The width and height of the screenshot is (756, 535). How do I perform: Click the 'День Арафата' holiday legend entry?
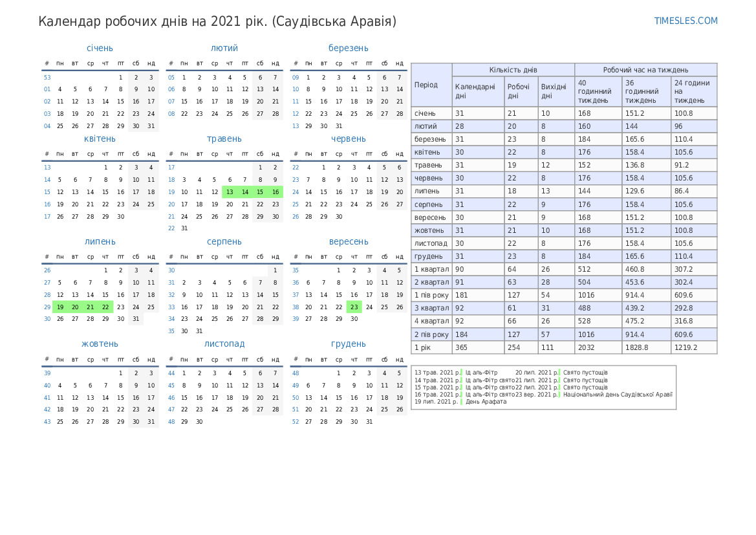(486, 401)
